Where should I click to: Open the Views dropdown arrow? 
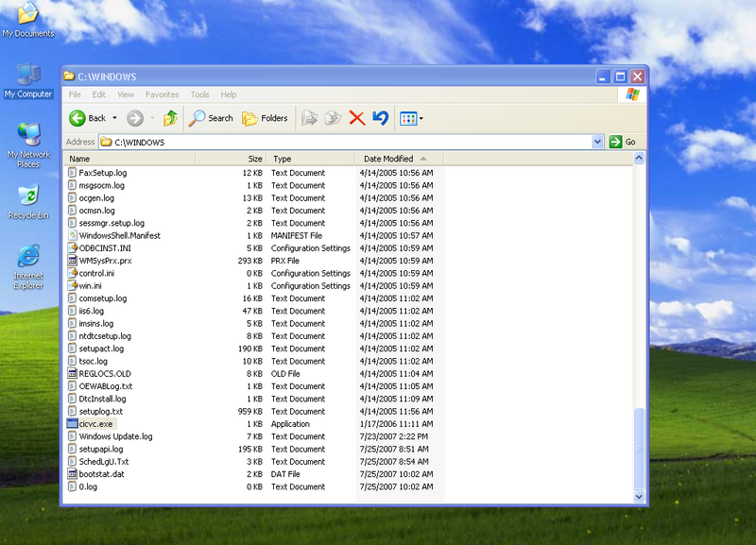tap(421, 119)
